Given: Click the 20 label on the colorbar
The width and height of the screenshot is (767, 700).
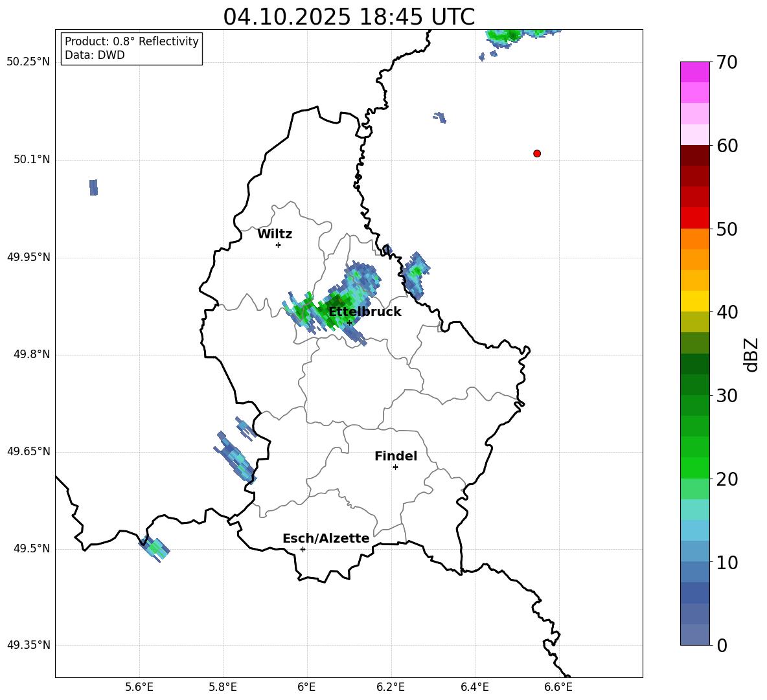Looking at the screenshot, I should pyautogui.click(x=727, y=479).
